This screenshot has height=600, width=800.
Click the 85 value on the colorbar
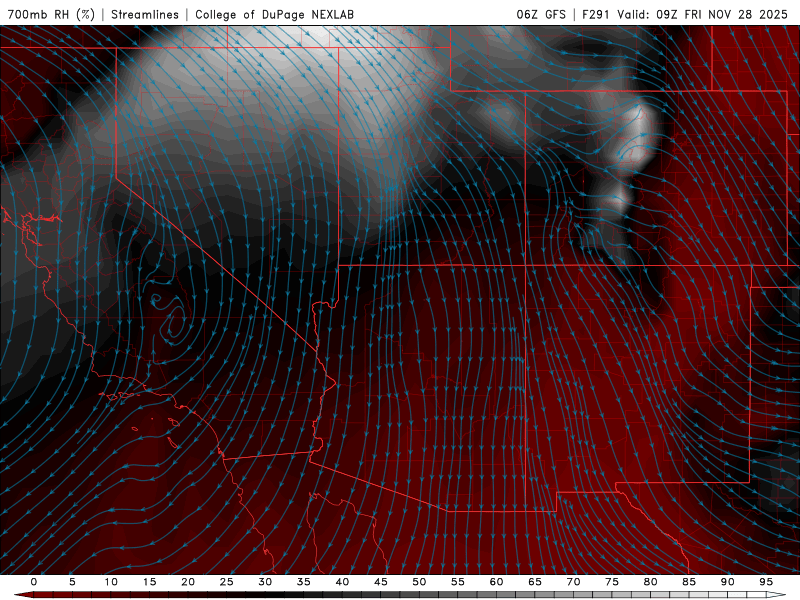[x=689, y=582]
